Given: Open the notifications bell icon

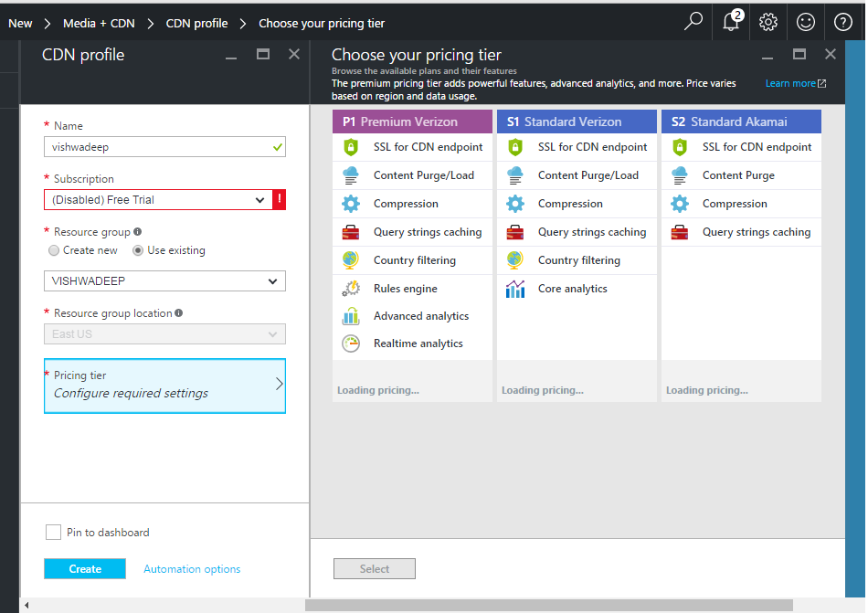Looking at the screenshot, I should pos(732,22).
